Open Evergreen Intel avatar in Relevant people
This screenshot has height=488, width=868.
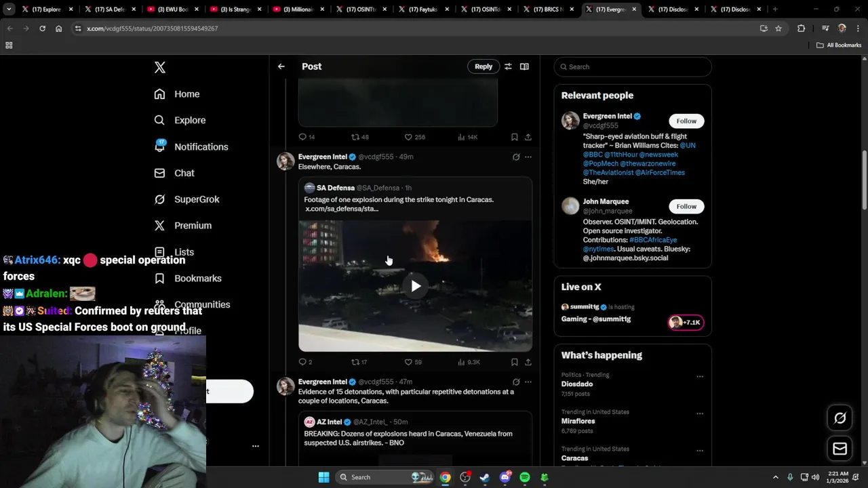click(x=570, y=121)
